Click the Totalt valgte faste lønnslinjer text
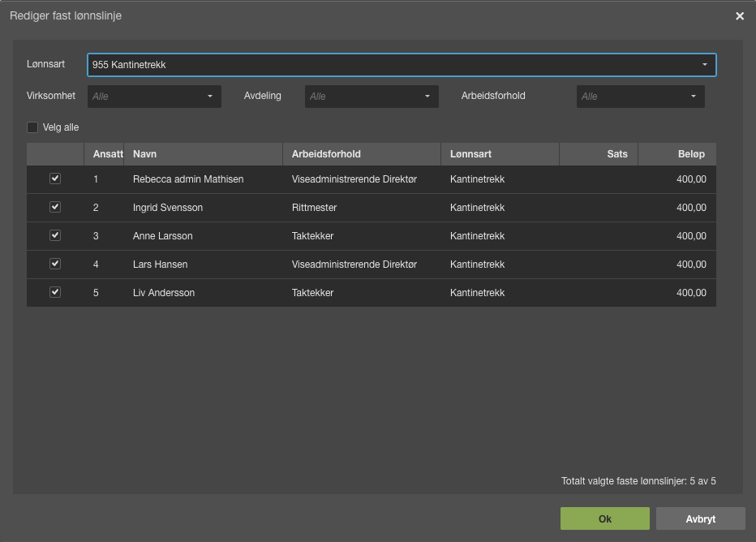756x542 pixels. [638, 481]
